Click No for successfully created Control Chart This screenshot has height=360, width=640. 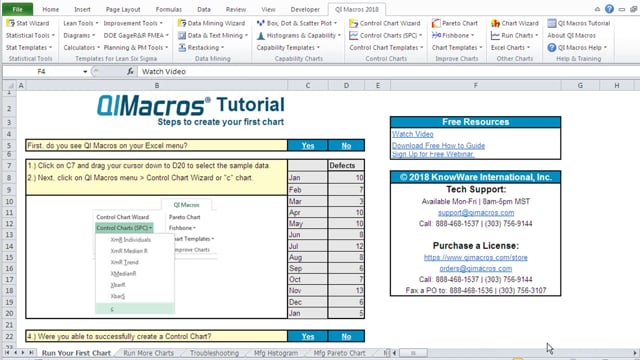pos(346,337)
